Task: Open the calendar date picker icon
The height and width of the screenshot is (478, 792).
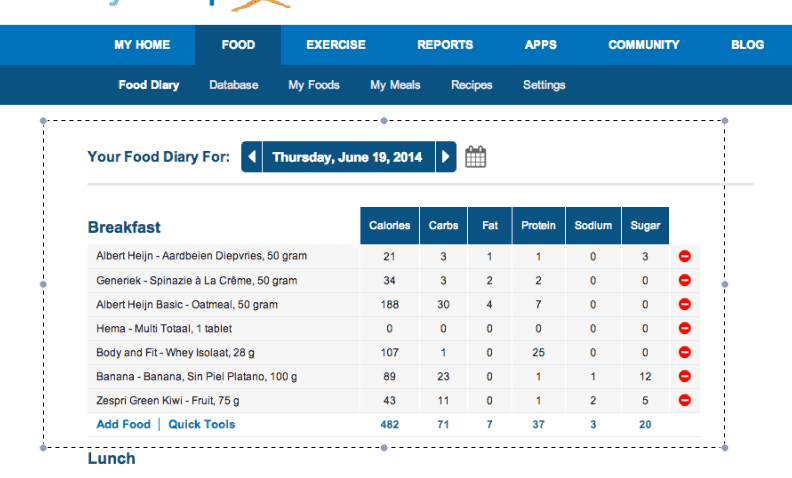Action: [476, 157]
